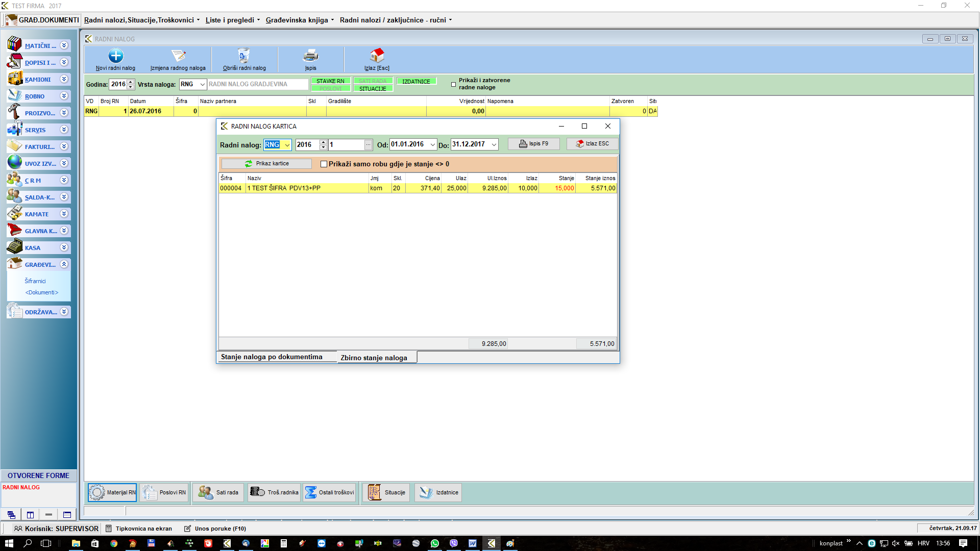
Task: Click Godina year stepper arrows
Action: click(131, 84)
